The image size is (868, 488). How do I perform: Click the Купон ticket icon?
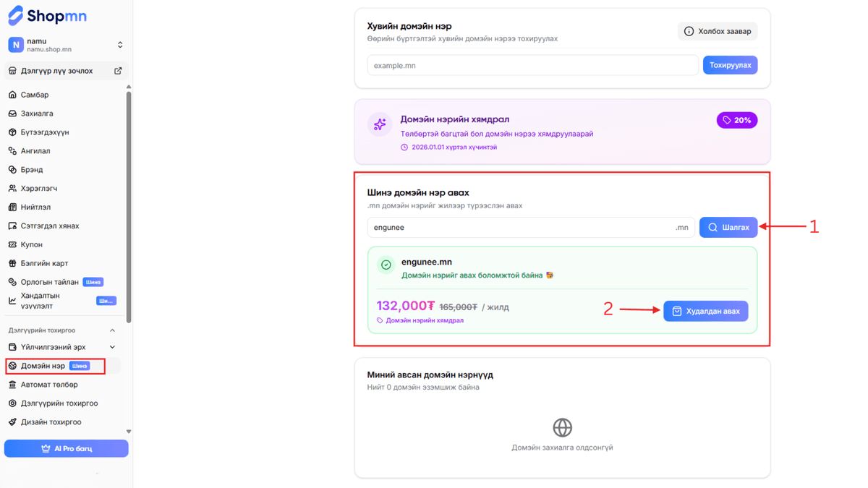pos(12,244)
